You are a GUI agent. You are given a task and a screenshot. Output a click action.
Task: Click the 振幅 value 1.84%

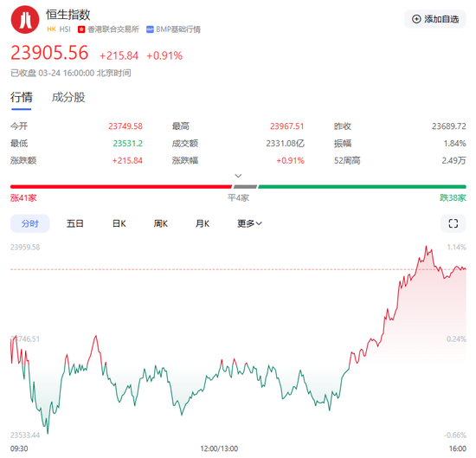pos(454,144)
